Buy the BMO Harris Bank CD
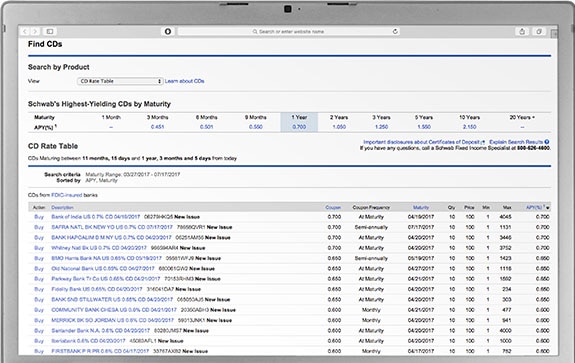The height and width of the screenshot is (363, 575). [x=39, y=258]
